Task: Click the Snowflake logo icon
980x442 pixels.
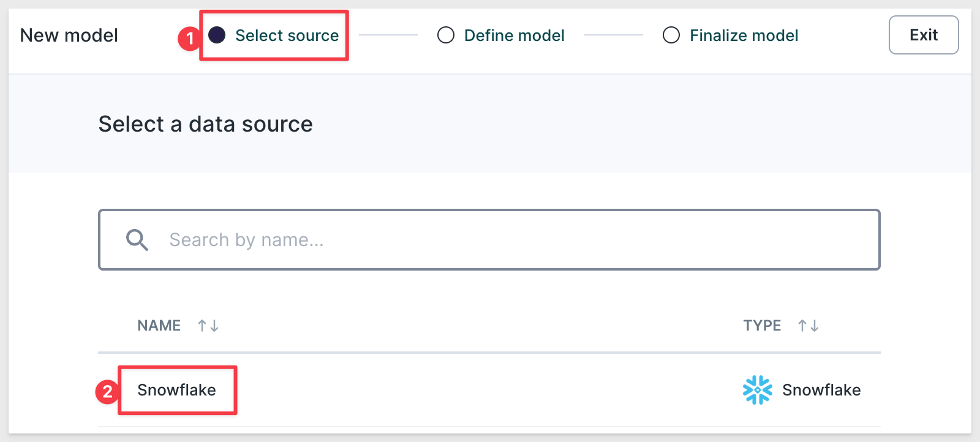Action: pyautogui.click(x=758, y=390)
